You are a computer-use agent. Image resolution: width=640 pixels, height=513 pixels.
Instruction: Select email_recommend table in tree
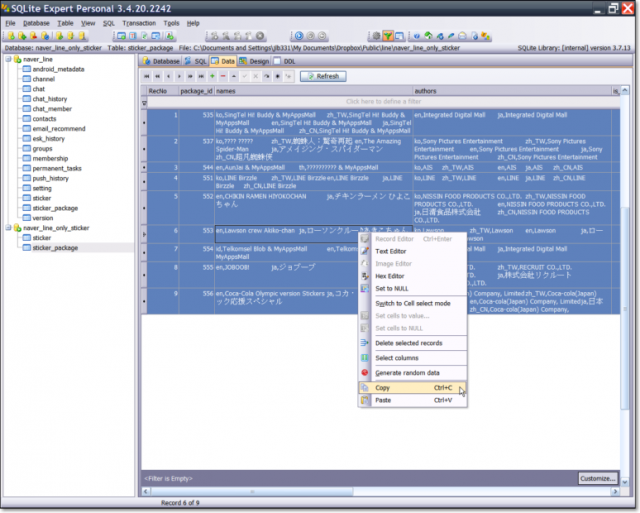[59, 129]
